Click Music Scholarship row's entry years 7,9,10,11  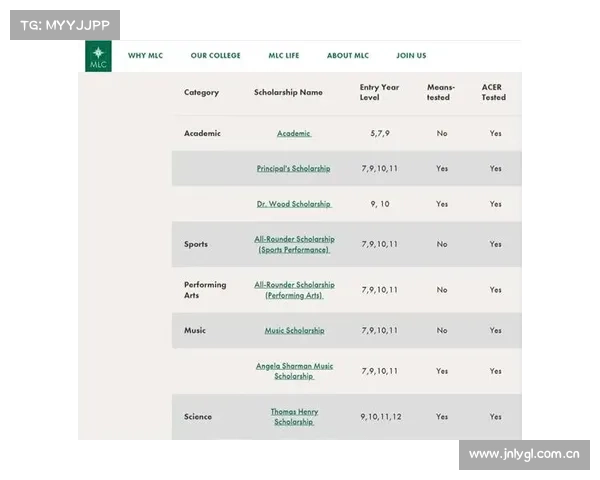[380, 330]
